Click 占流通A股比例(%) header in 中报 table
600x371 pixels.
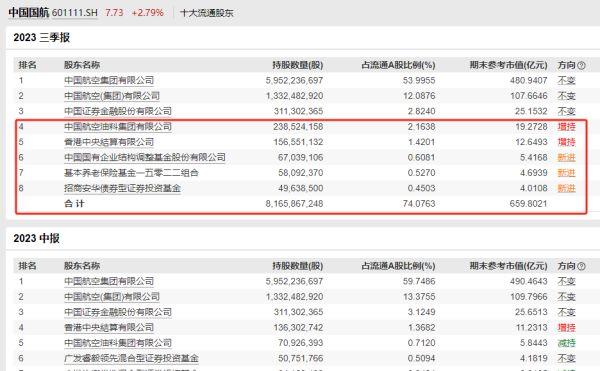[x=398, y=266]
